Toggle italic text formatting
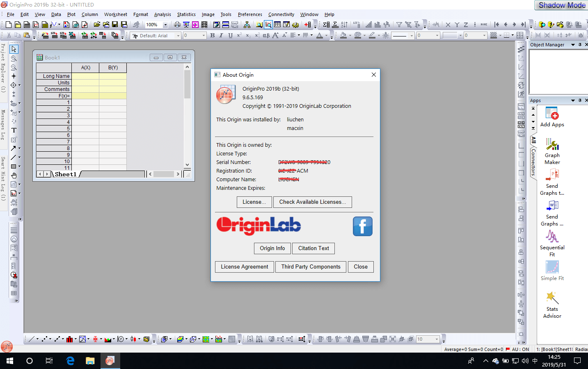 (221, 36)
